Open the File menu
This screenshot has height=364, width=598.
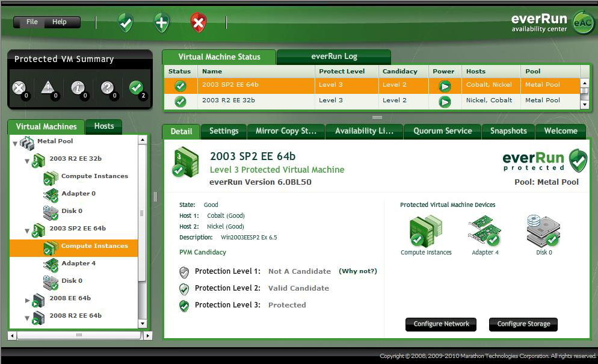32,22
